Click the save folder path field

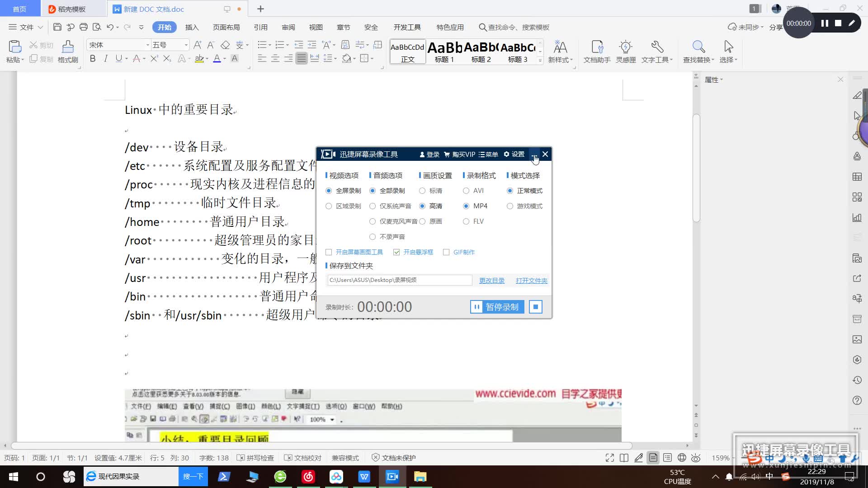[x=399, y=280]
